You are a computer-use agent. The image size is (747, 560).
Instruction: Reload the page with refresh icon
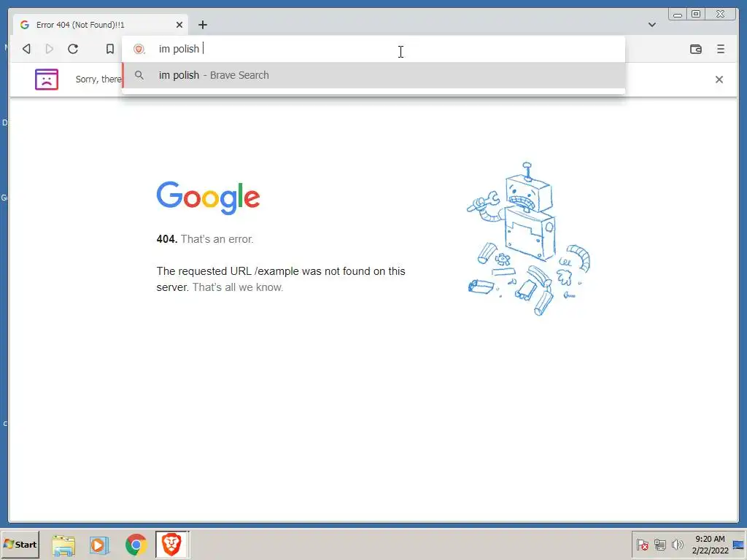pyautogui.click(x=73, y=49)
